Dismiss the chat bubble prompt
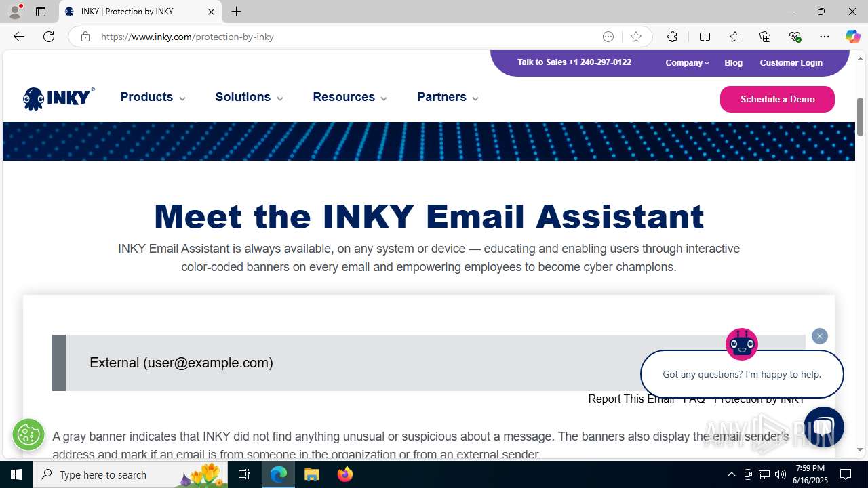The height and width of the screenshot is (488, 868). click(x=820, y=336)
